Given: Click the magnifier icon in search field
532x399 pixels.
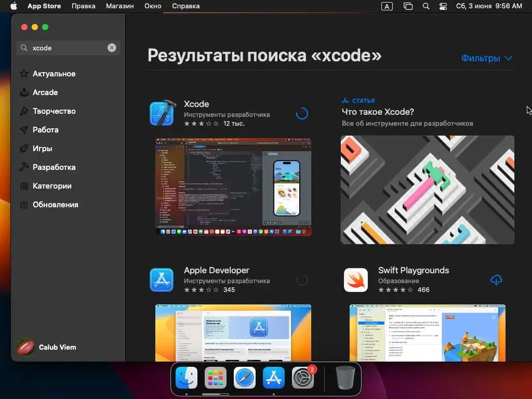Looking at the screenshot, I should [24, 48].
